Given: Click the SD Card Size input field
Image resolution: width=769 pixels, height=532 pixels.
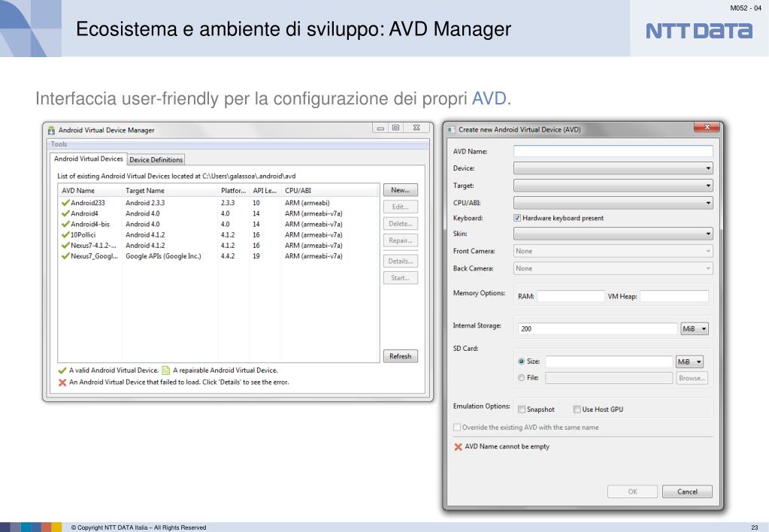Looking at the screenshot, I should 609,362.
